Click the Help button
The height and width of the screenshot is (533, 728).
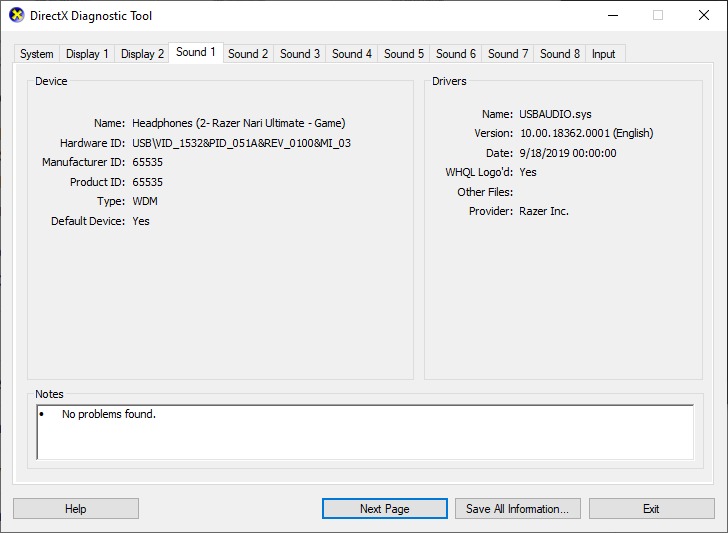tap(76, 509)
